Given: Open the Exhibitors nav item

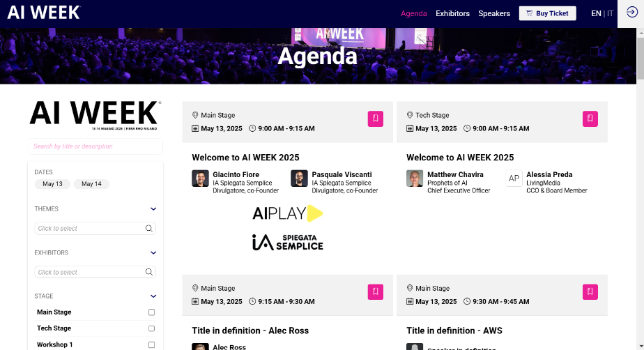Looking at the screenshot, I should [452, 13].
